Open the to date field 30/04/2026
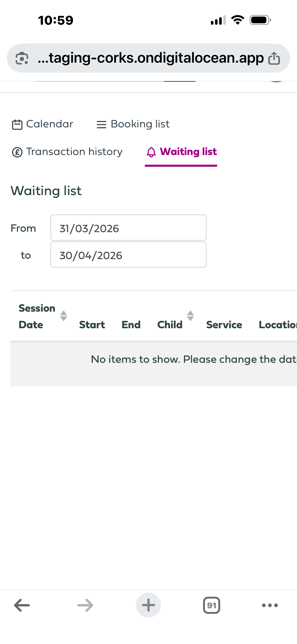297x644 pixels. 128,255
